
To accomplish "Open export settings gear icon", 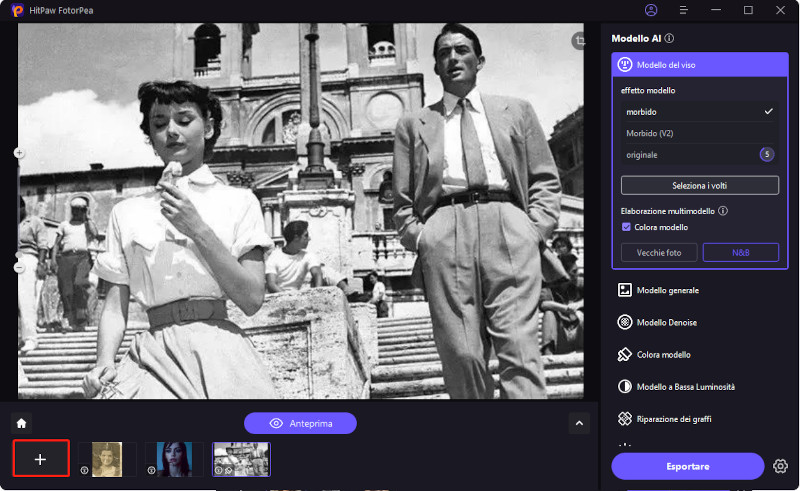I will (x=781, y=466).
